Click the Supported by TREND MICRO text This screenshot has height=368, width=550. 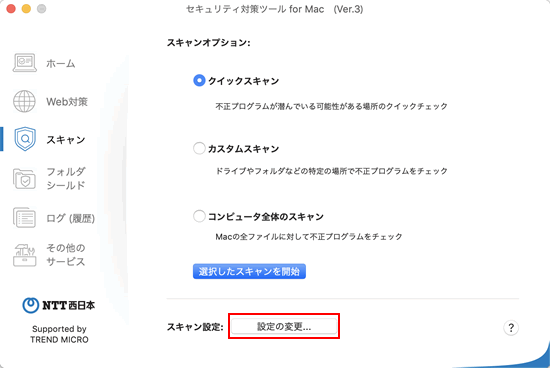tap(59, 334)
